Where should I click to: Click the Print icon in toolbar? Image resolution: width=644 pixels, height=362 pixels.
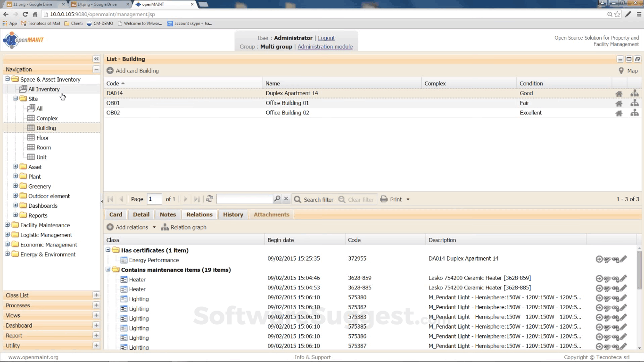384,199
